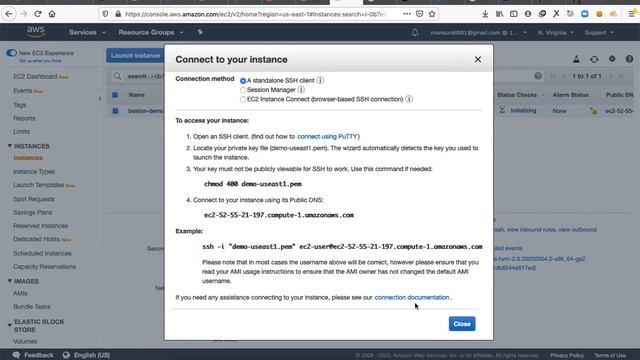Screen dimensions: 640x360
Task: Click the Close button in dialog
Action: coord(462,324)
